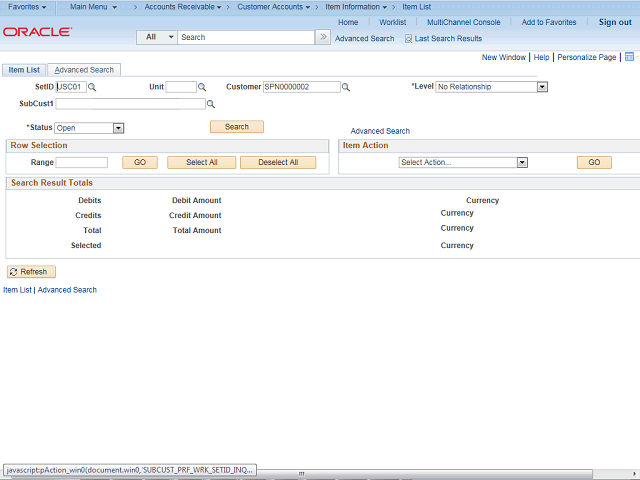
Task: Click the Selected label in totals
Action: (x=86, y=245)
